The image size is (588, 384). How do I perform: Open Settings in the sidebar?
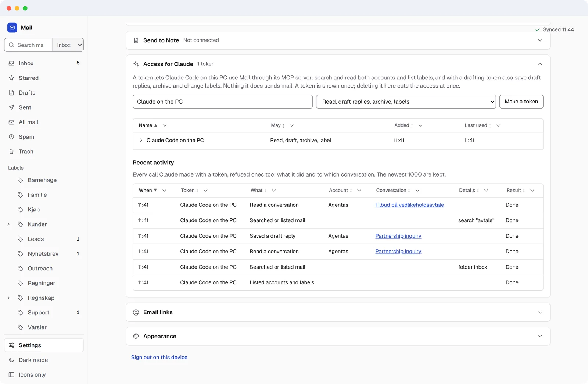click(x=44, y=345)
